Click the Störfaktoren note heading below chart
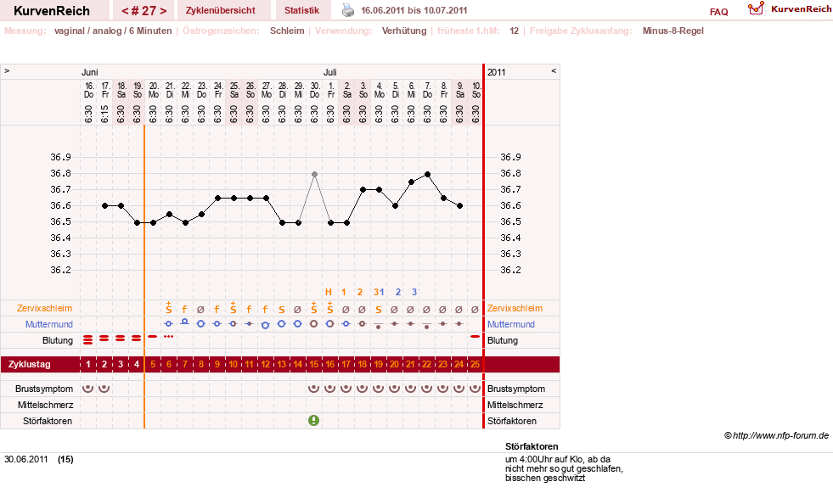Screen dimensions: 833x504 pyautogui.click(x=532, y=446)
